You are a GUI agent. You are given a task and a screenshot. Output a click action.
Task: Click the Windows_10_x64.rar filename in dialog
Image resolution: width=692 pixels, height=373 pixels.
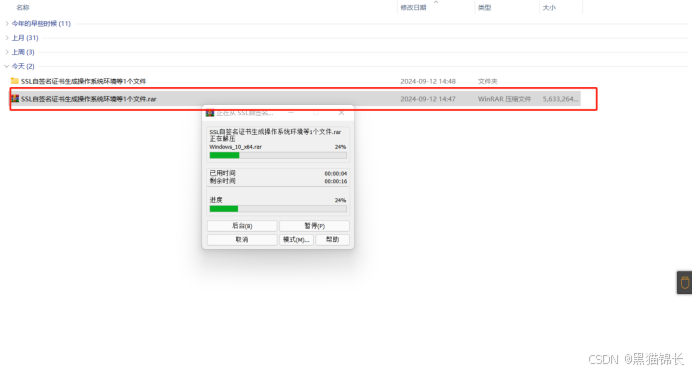(x=235, y=147)
